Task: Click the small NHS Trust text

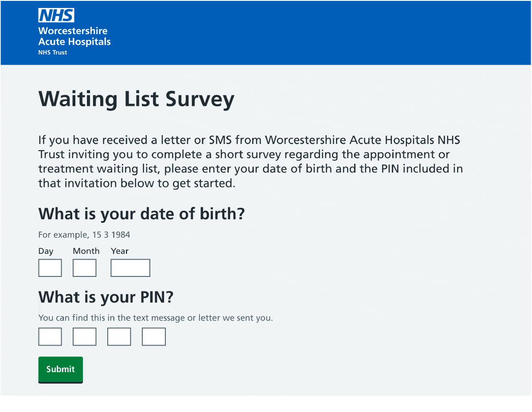Action: pos(53,52)
